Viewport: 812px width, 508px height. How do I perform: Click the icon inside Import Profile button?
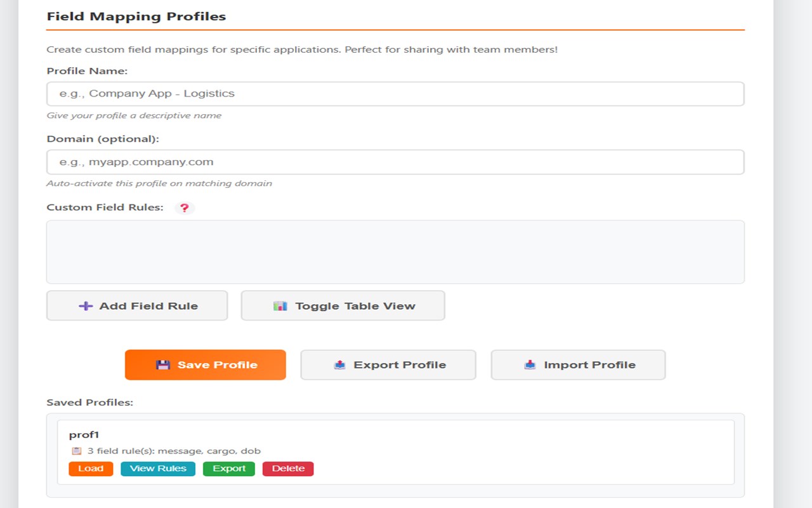530,365
